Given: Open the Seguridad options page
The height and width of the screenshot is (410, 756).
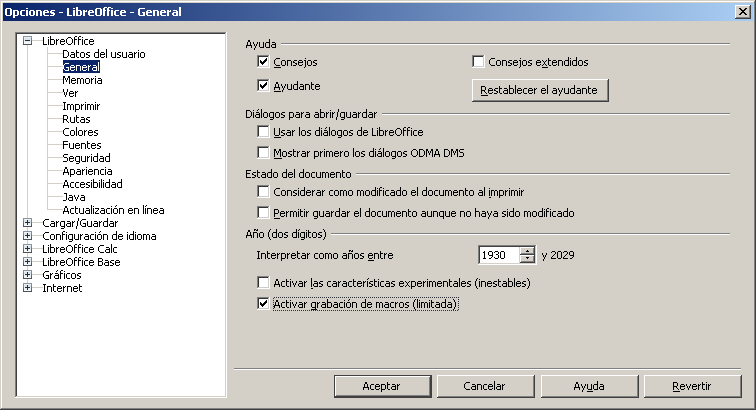Looking at the screenshot, I should (x=86, y=158).
